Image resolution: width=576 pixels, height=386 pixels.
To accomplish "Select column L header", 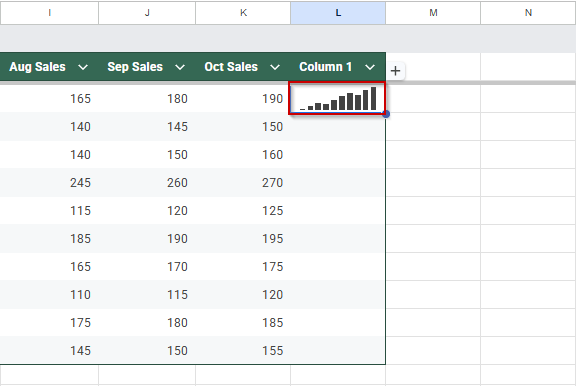I will point(338,13).
